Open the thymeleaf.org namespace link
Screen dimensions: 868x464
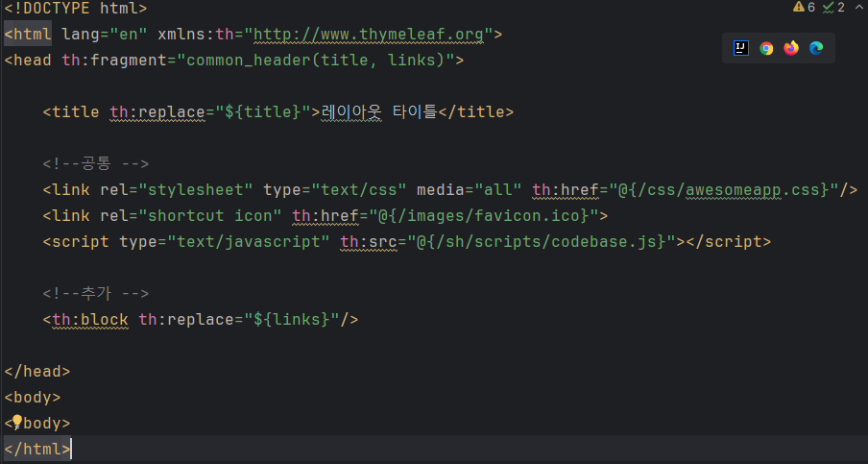coord(368,35)
